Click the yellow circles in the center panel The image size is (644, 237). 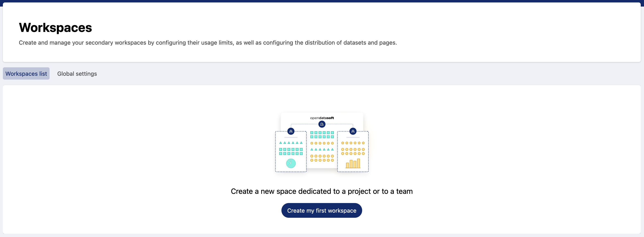click(x=322, y=158)
